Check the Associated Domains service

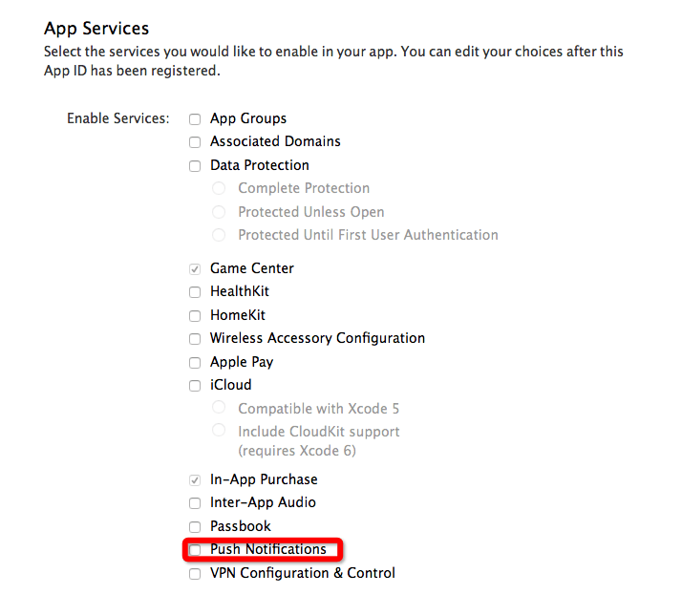coord(195,142)
